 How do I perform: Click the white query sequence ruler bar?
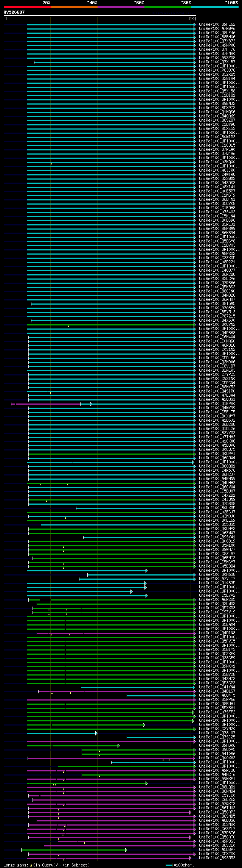[99, 16]
